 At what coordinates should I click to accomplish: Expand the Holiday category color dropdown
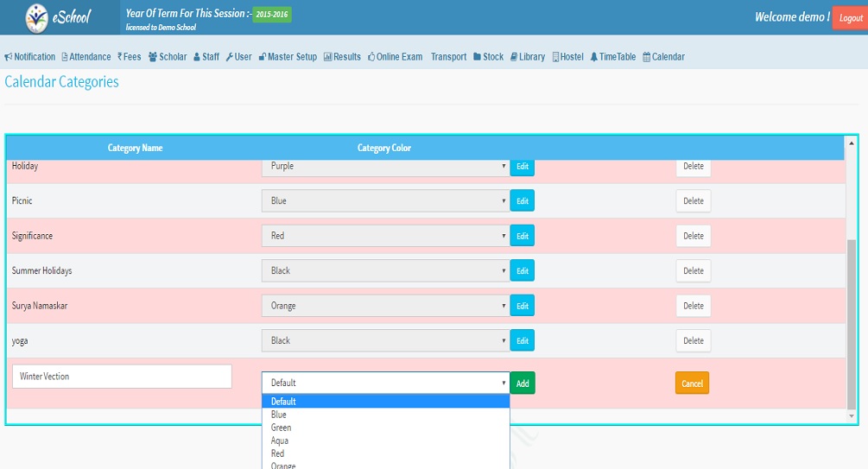click(385, 166)
